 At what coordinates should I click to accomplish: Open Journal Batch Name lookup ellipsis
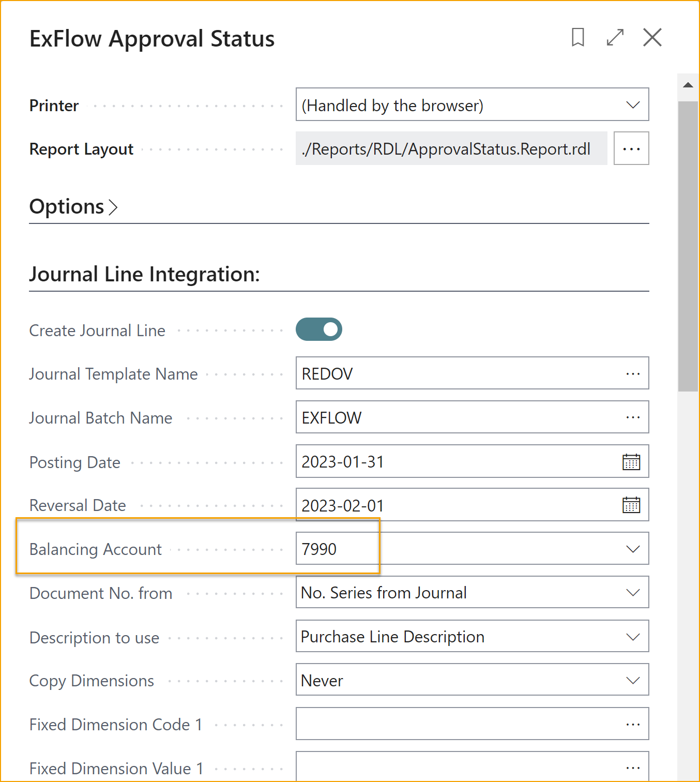632,417
